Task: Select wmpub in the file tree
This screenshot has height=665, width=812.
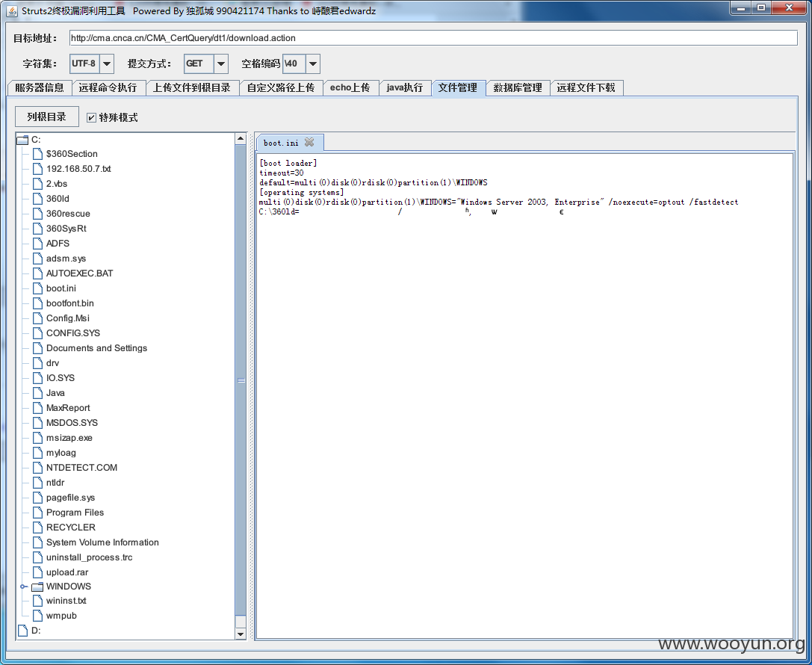Action: 61,616
